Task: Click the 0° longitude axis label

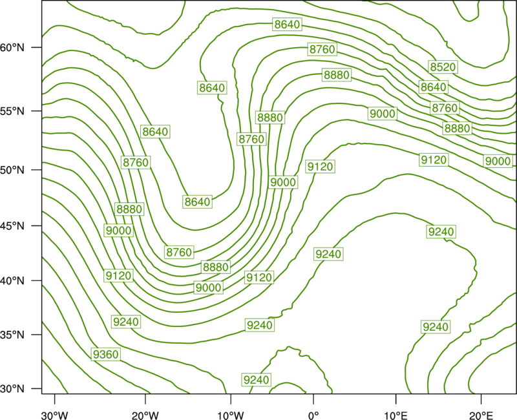Action: pos(313,415)
